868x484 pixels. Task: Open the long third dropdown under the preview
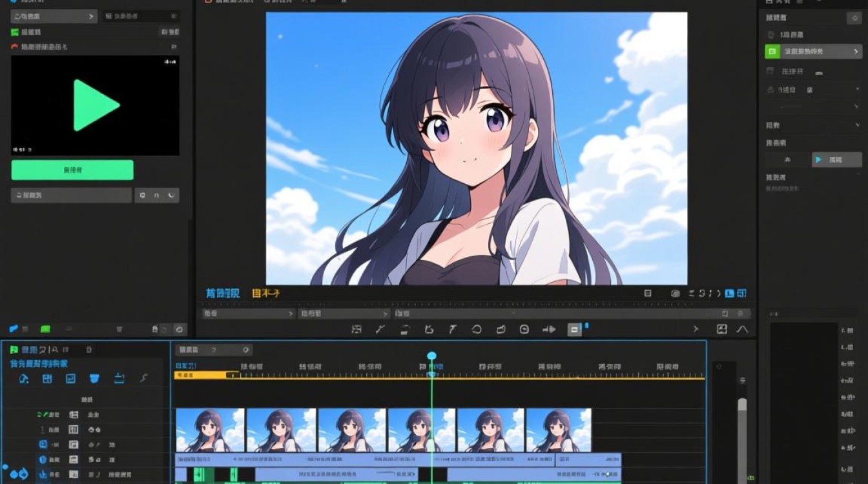tap(572, 314)
